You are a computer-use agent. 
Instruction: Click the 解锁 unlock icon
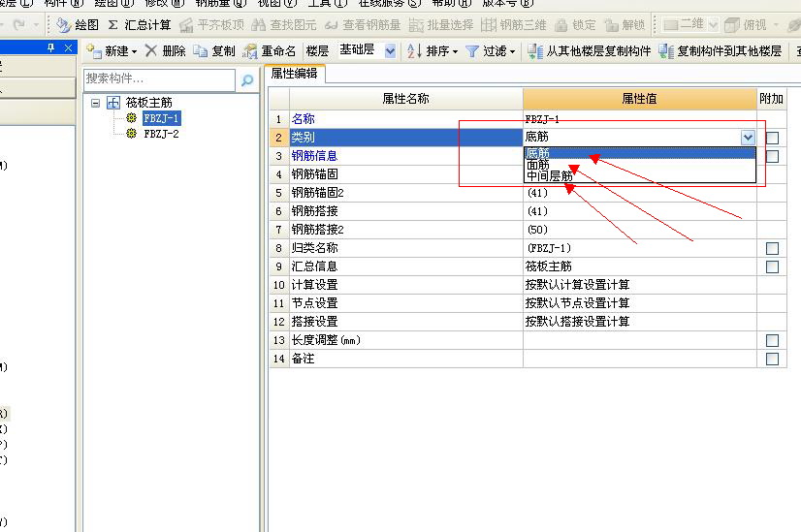tap(611, 24)
